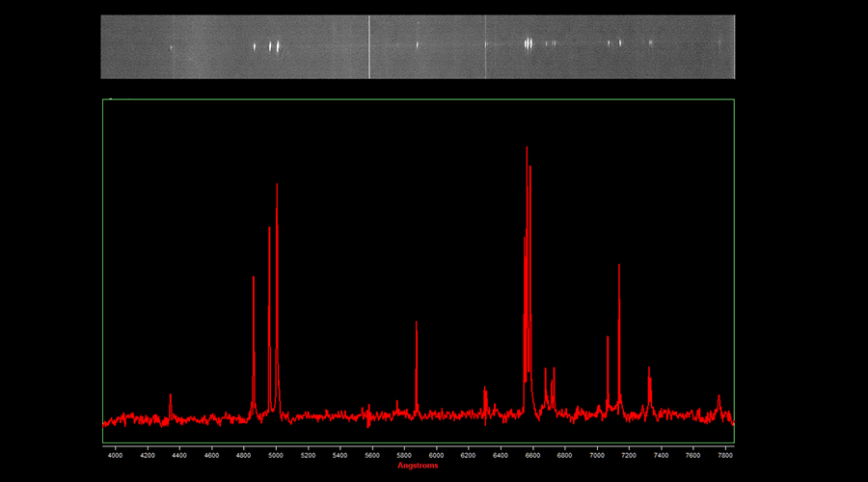Click the emission peak near 4860 Angstroms
This screenshot has width=868, height=482.
254,280
